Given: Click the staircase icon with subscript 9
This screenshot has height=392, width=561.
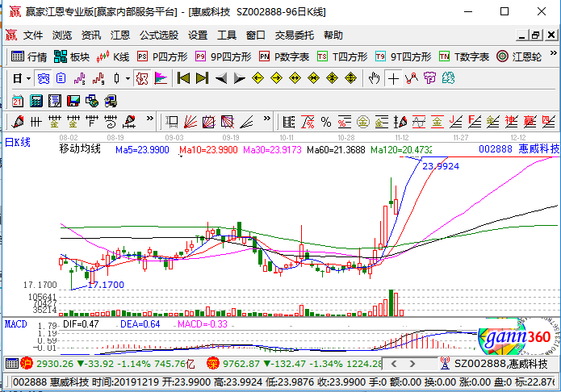Looking at the screenshot, I should [x=98, y=78].
